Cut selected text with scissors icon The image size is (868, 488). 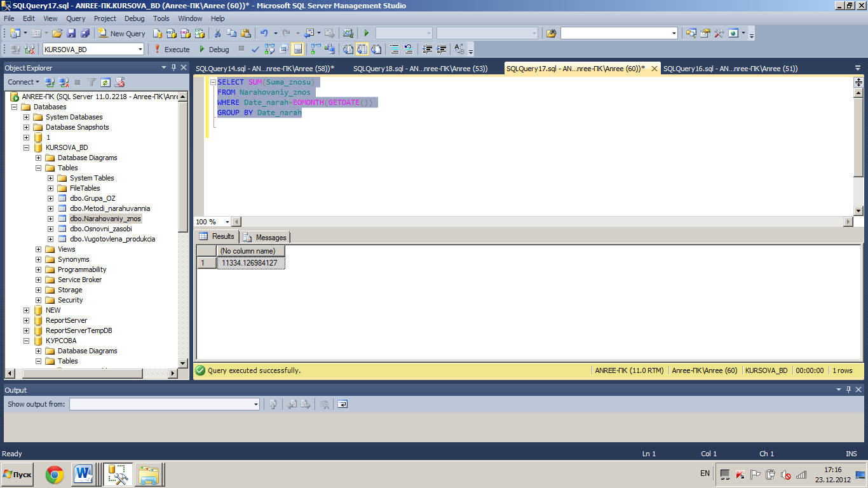pyautogui.click(x=217, y=33)
